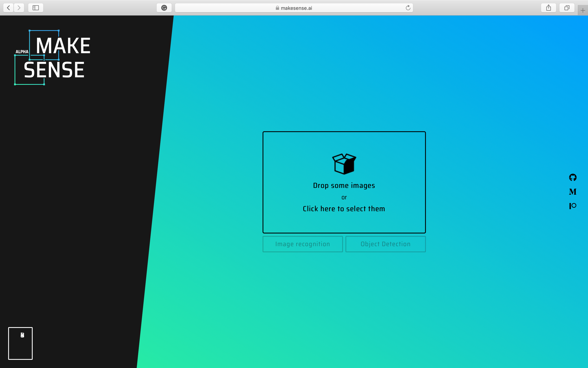Click the Image recognition button

click(303, 244)
